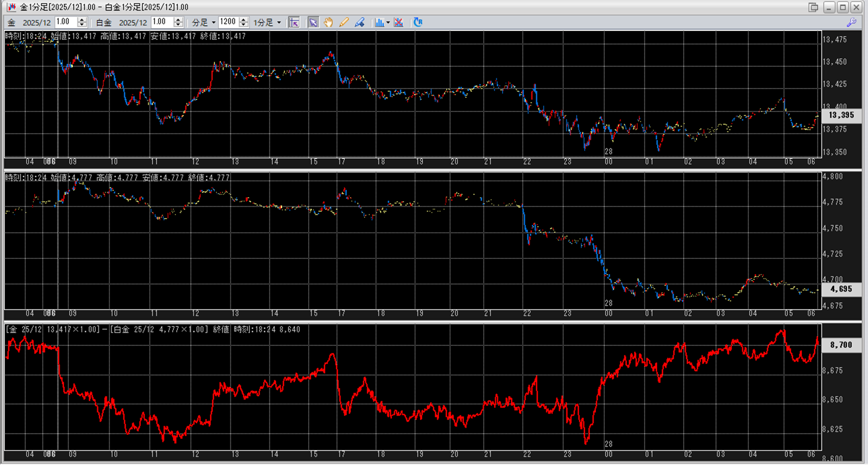Open the 分足 chart type dropdown
This screenshot has width=868, height=465.
click(x=203, y=22)
